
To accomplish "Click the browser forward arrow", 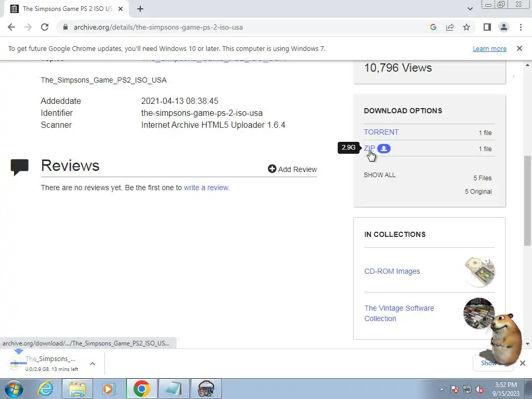I will point(28,27).
